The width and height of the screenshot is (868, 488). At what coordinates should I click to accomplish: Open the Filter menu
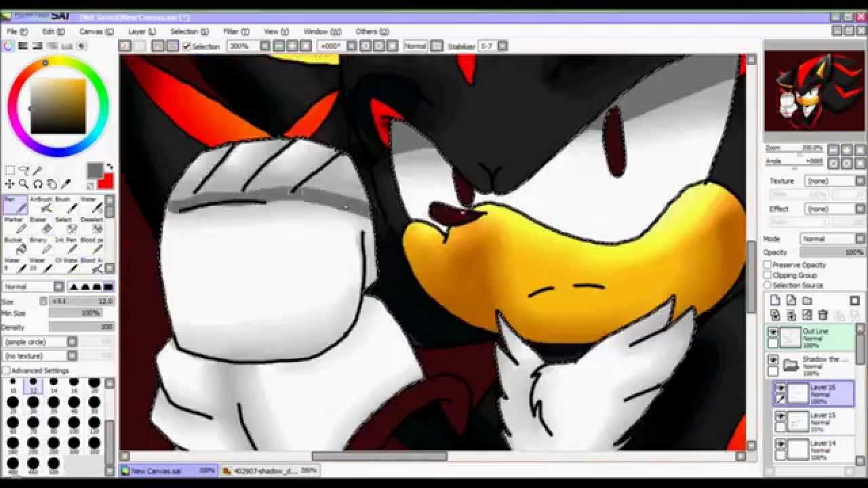(236, 31)
